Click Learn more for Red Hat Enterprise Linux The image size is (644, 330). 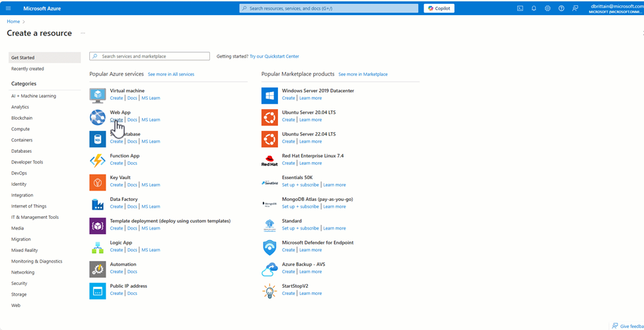pos(310,163)
